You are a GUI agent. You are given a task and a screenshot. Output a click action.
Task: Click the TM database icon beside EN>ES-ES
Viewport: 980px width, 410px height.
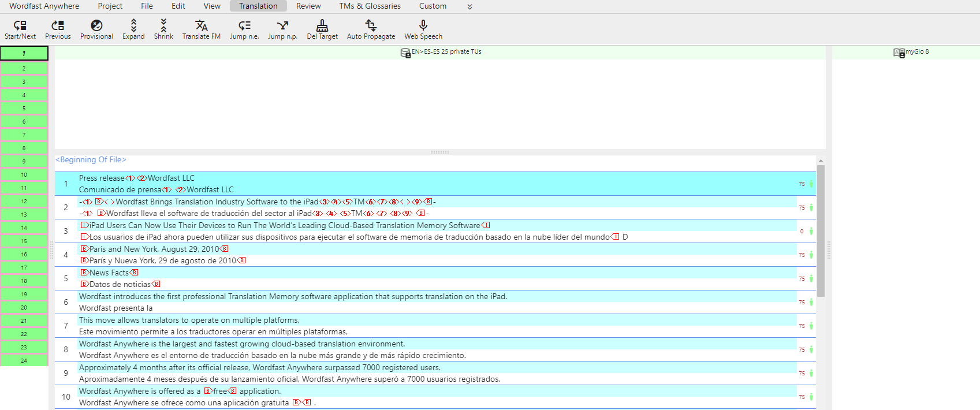[x=405, y=53]
